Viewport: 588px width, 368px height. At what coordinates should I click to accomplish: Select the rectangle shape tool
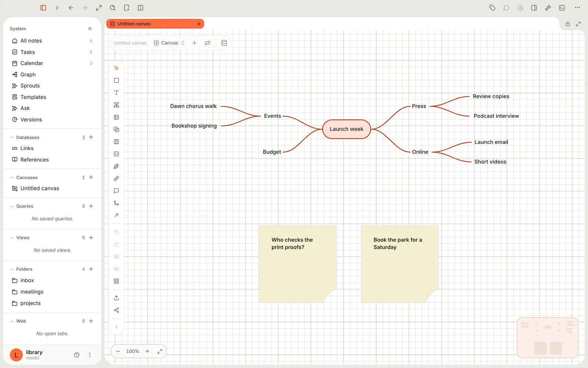(x=116, y=80)
